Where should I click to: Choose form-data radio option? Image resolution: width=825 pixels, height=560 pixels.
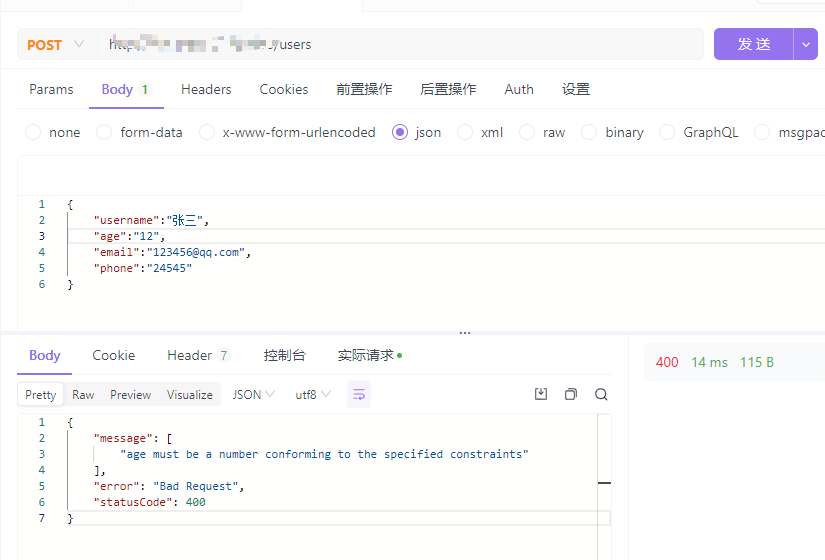click(x=104, y=132)
